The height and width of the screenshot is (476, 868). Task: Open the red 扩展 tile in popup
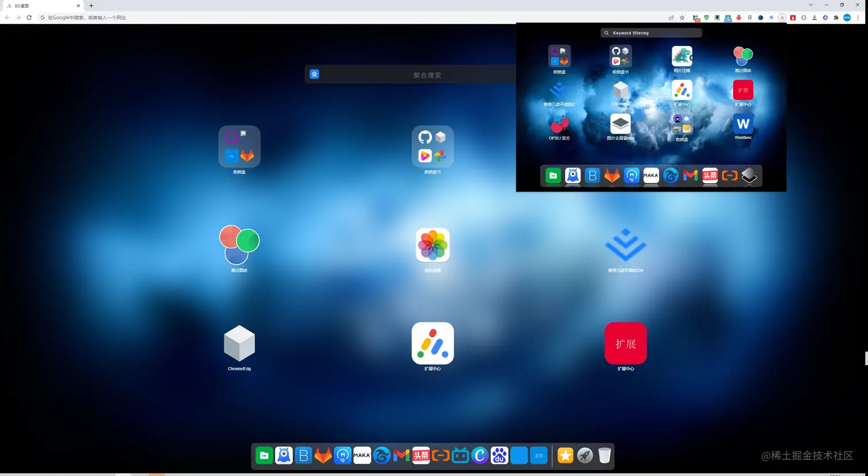tap(743, 90)
